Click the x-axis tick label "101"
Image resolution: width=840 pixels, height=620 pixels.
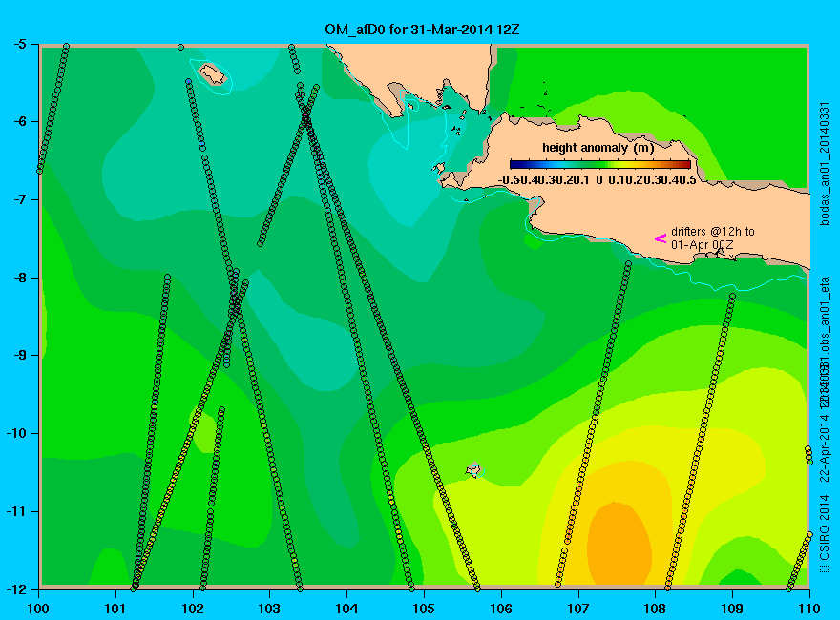(x=115, y=609)
